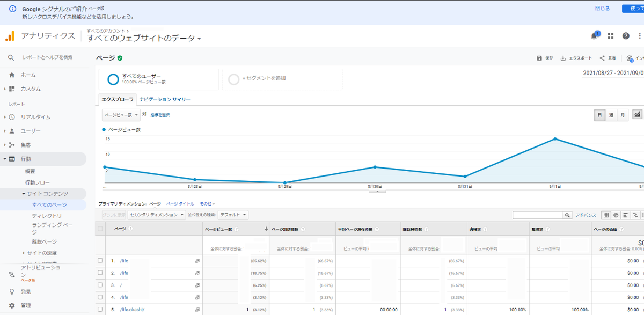This screenshot has height=315, width=644.
Task: Toggle the 月 month granularity button
Action: [623, 115]
